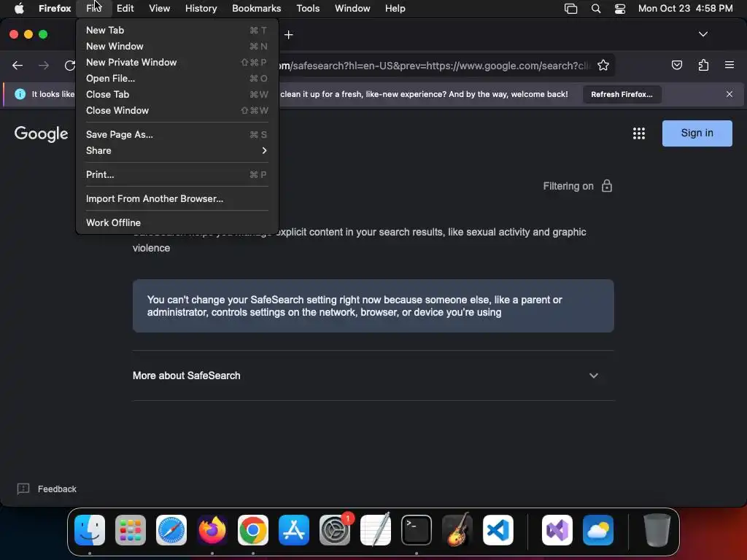Screen dimensions: 747x560
Task: Click the Firefox icon in the Dock
Action: tap(212, 530)
